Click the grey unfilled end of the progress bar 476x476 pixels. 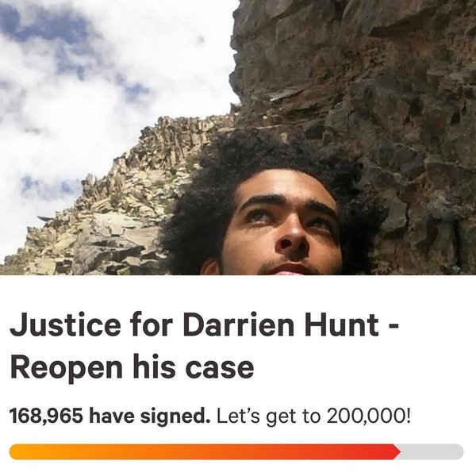coord(432,451)
